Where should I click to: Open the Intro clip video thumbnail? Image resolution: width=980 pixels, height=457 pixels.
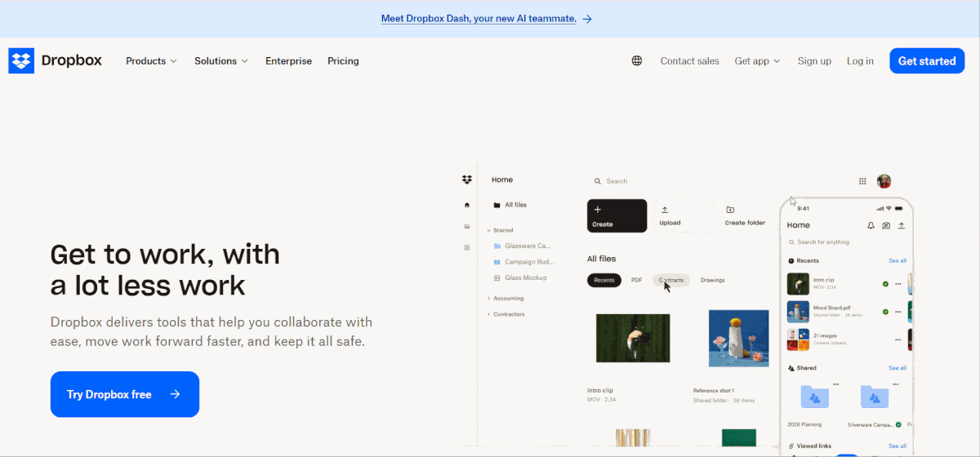tap(633, 339)
